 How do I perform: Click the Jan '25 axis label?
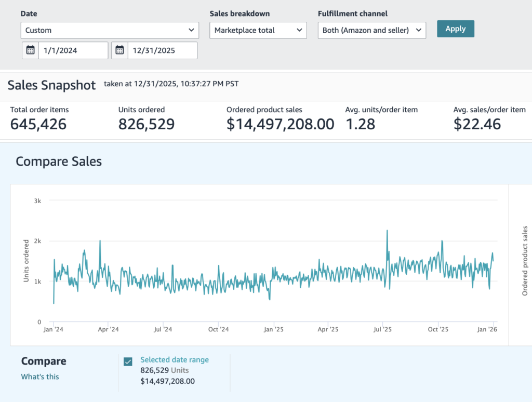tap(273, 329)
